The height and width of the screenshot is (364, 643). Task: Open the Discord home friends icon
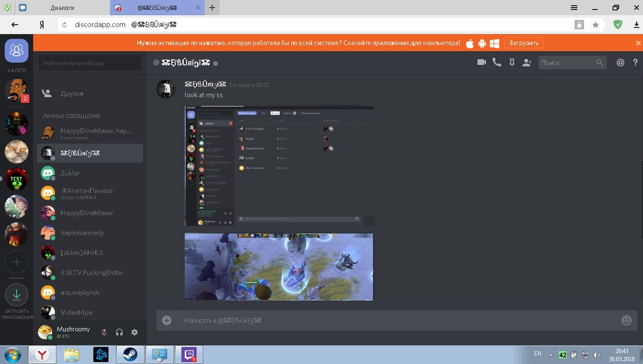[17, 50]
